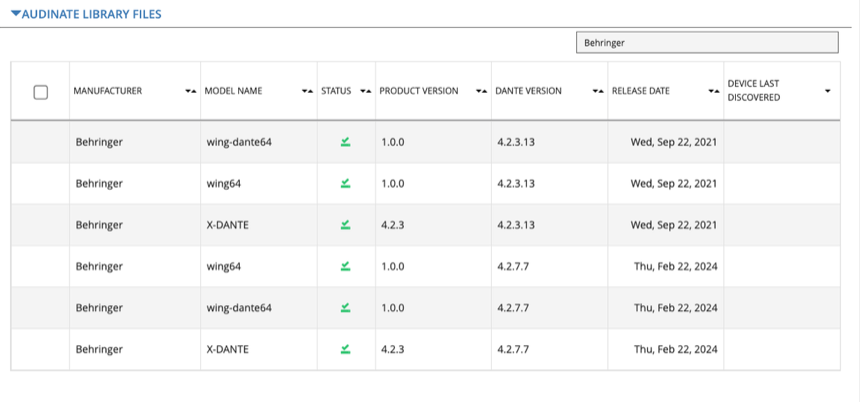The image size is (860, 402).
Task: Click status checkmark icon for X-DANTE 4.2.3.13 row
Action: coord(346,225)
